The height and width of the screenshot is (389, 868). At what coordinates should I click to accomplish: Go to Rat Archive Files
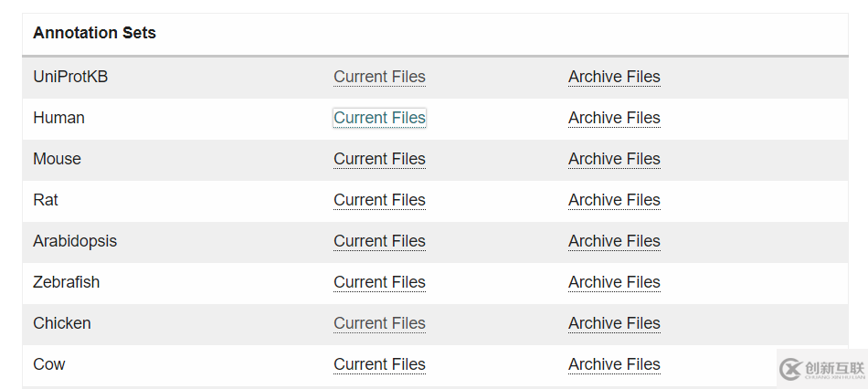tap(614, 200)
